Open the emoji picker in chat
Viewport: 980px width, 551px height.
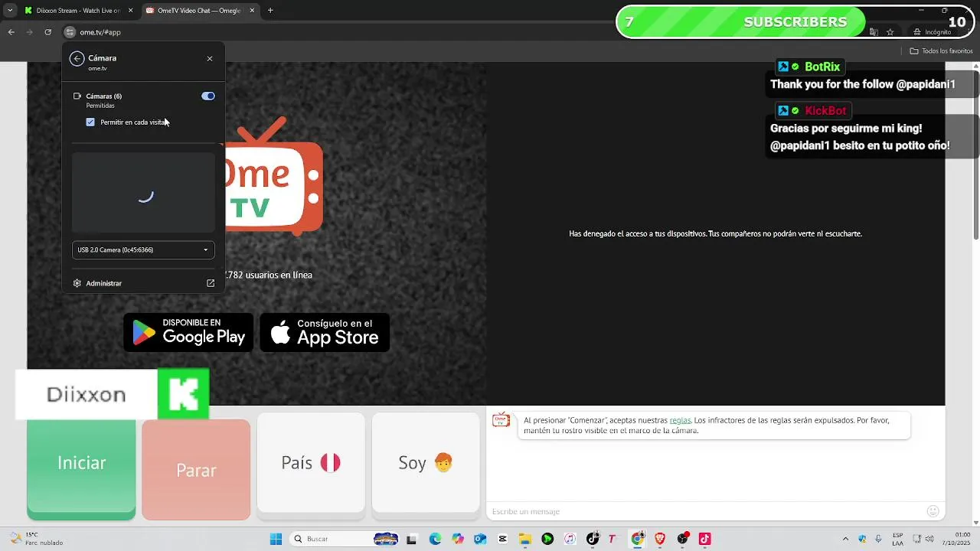pos(933,511)
